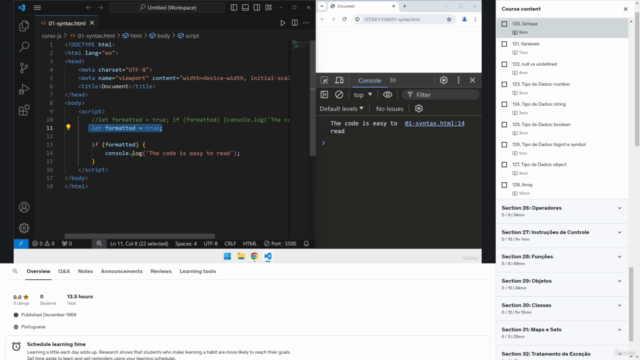The image size is (640, 360).
Task: Open the Console settings gear icon
Action: click(x=419, y=109)
